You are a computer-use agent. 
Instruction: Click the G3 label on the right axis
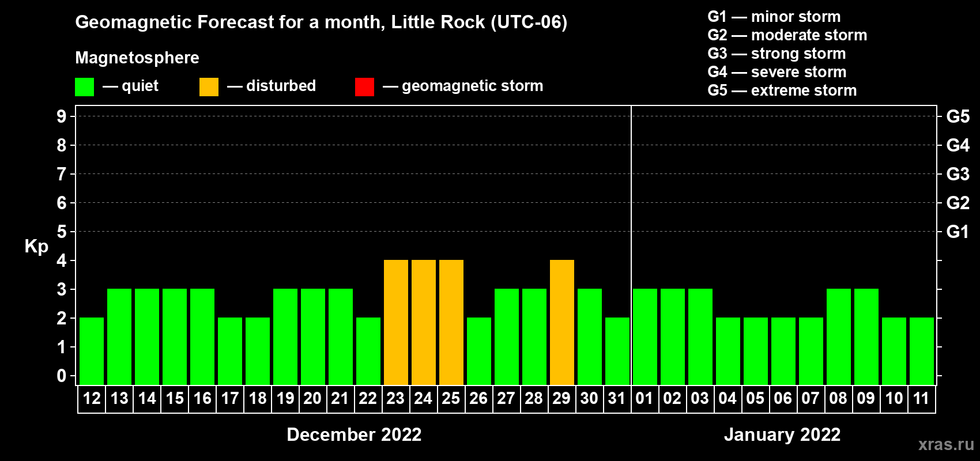coord(958,174)
